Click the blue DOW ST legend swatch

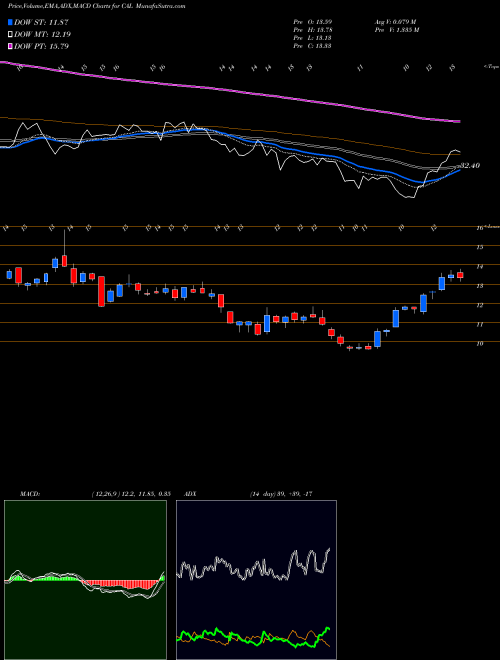click(11, 23)
